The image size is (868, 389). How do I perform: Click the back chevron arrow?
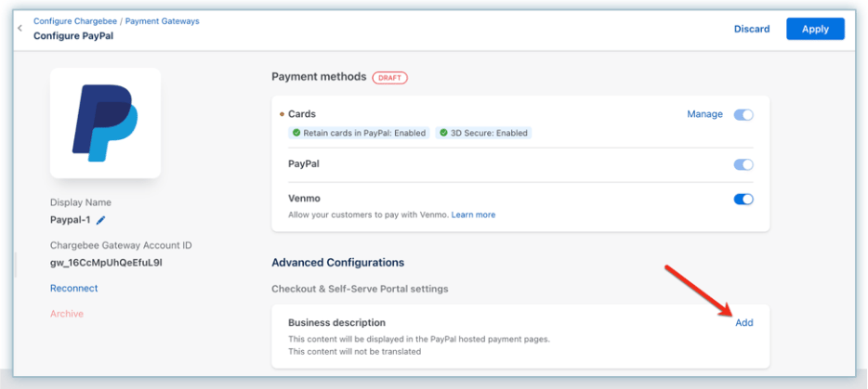click(x=20, y=29)
